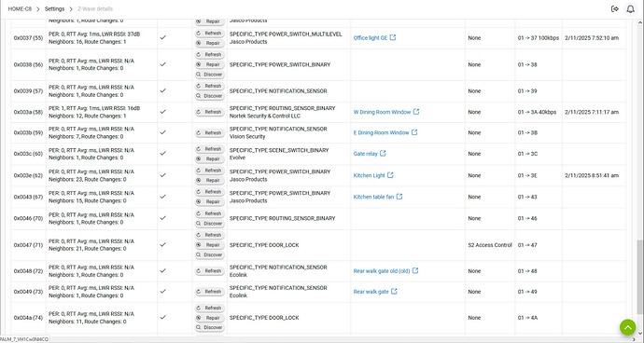Screen dimensions: 644x343
Task: Refresh node 0x0038 (56)
Action: (x=209, y=54)
